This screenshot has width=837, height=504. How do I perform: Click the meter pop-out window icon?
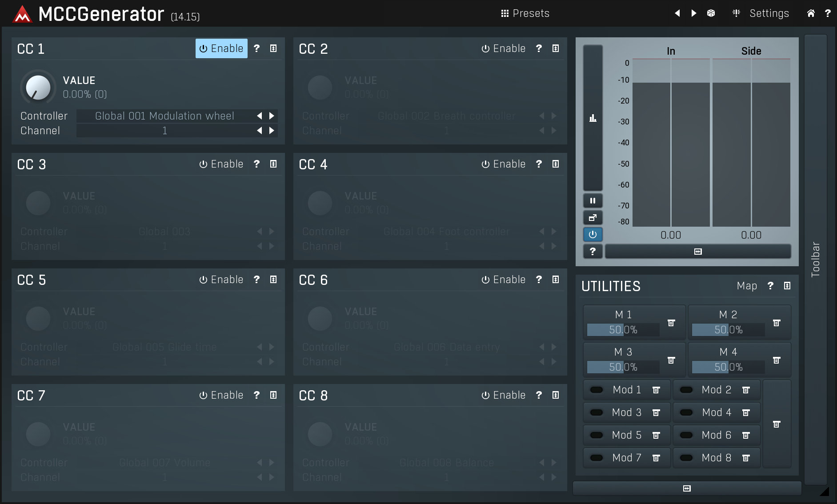593,218
